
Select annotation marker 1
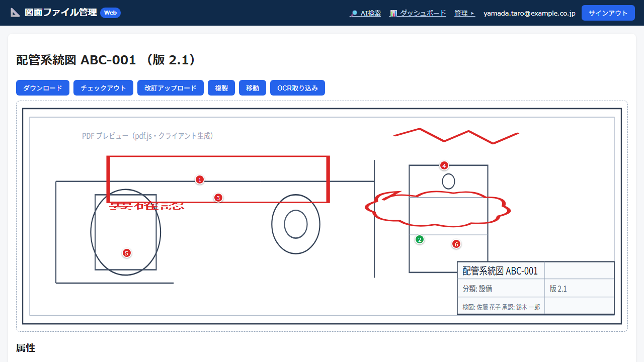click(x=200, y=179)
